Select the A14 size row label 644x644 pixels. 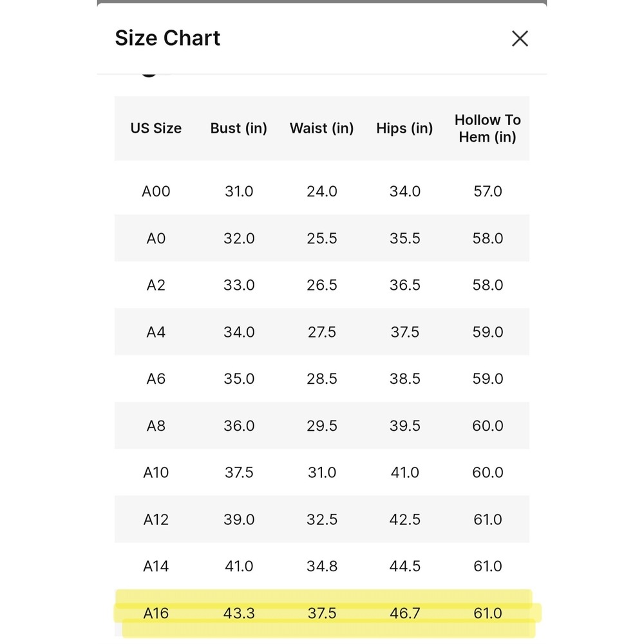coord(156,566)
